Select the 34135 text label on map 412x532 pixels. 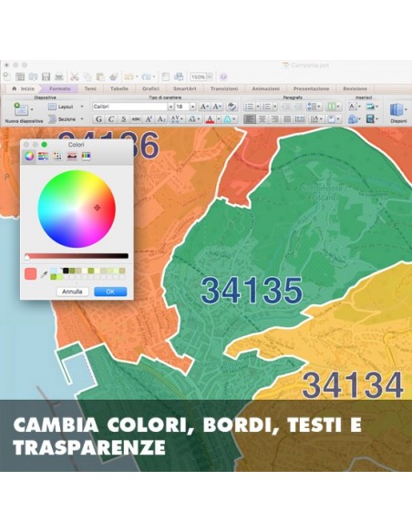tap(252, 291)
